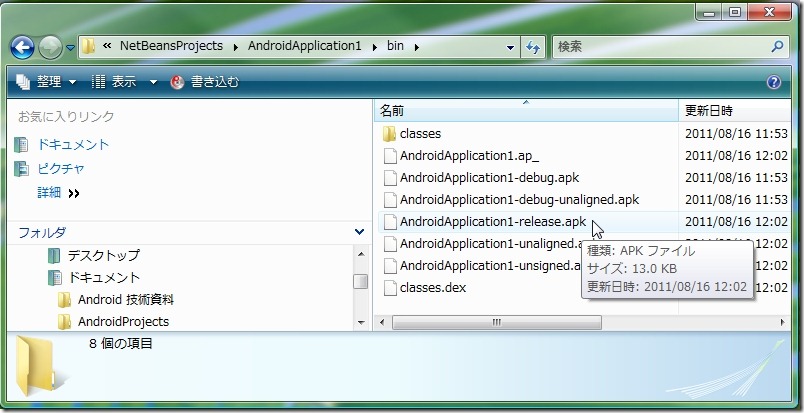Select the classes.dex file icon
Screen dimensions: 804x413
389,288
